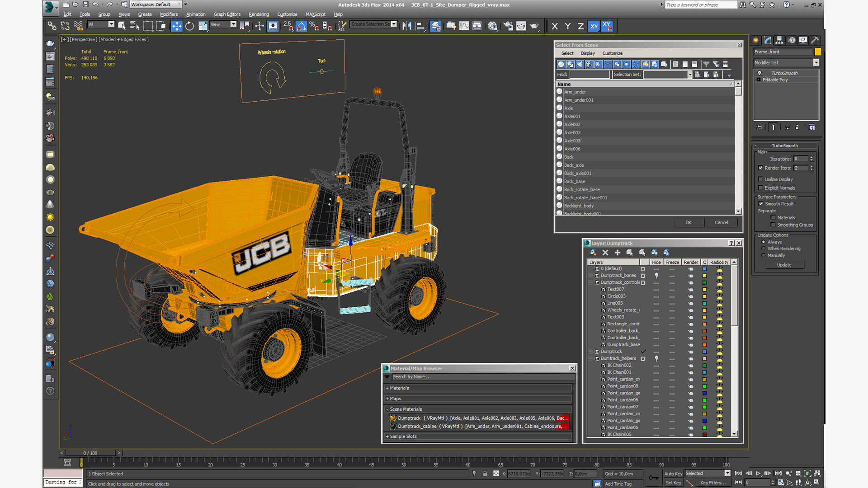Click the TurboSmooth Update button

[x=784, y=265]
